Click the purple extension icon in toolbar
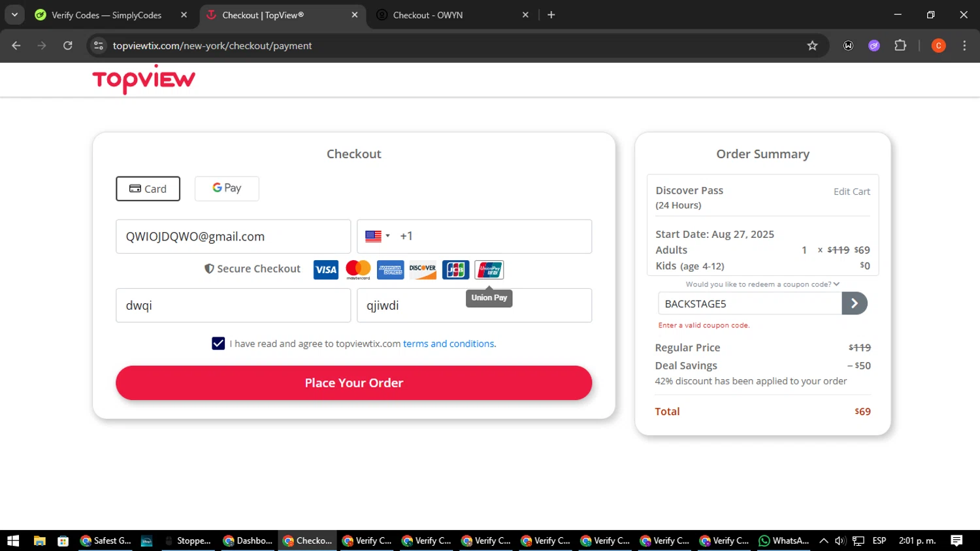This screenshot has height=551, width=980. pyautogui.click(x=874, y=46)
